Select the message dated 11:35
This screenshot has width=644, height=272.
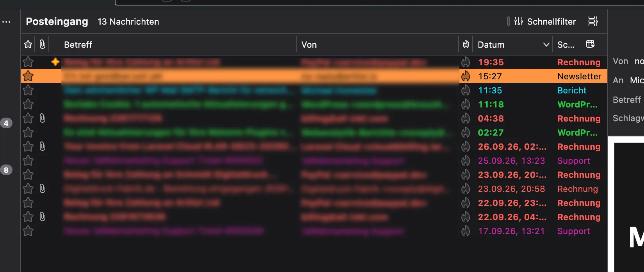coord(314,90)
